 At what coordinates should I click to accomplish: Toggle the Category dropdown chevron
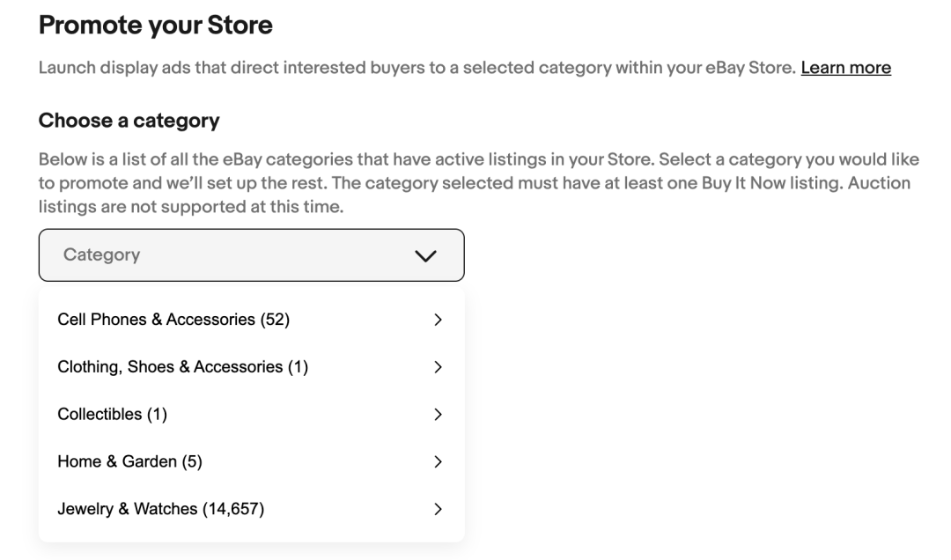click(425, 255)
